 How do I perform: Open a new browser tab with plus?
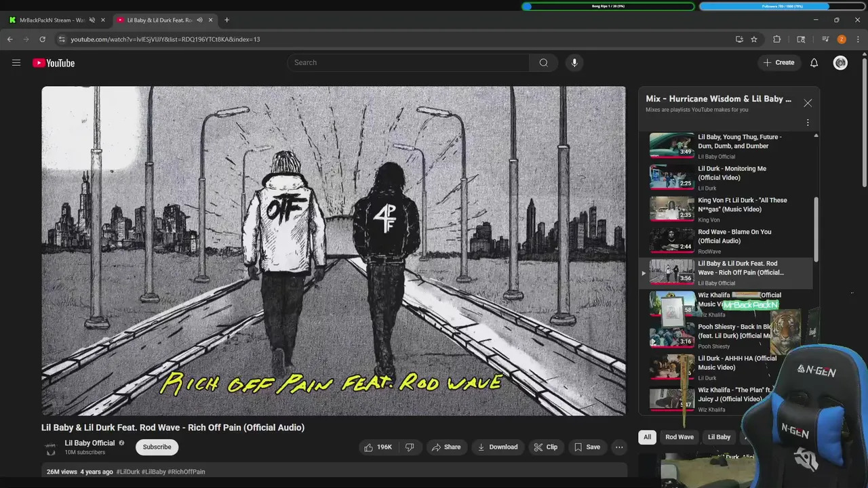pyautogui.click(x=226, y=20)
